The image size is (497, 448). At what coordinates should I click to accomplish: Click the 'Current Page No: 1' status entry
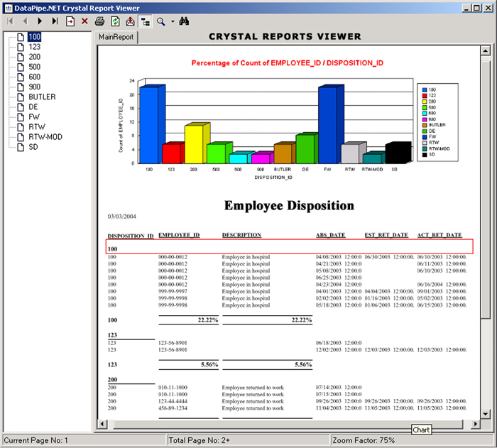[x=35, y=440]
